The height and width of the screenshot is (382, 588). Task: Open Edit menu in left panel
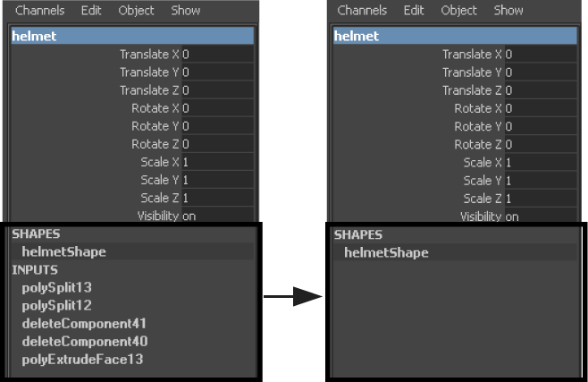[x=89, y=11]
